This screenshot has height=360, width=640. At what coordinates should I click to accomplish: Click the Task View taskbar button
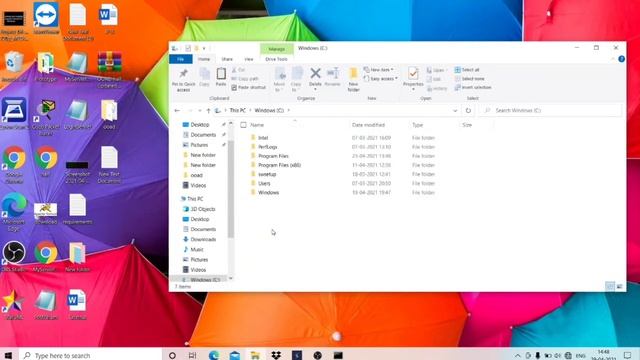[192, 355]
